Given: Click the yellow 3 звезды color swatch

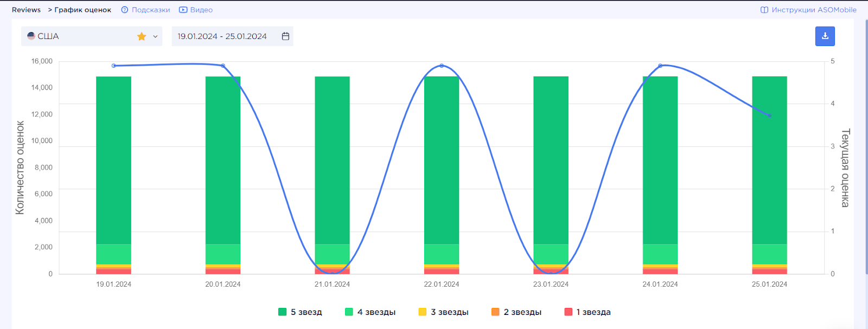Looking at the screenshot, I should pyautogui.click(x=423, y=312).
